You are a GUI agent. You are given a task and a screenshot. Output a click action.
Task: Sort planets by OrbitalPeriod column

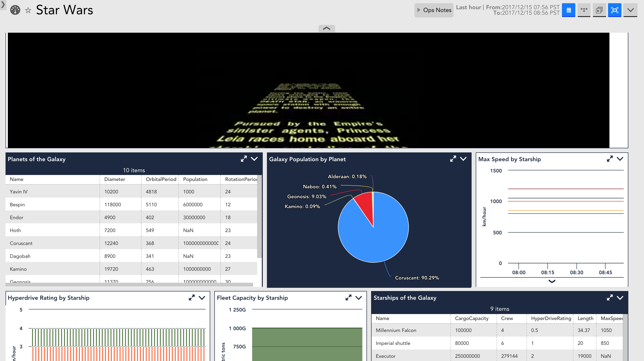(x=160, y=179)
